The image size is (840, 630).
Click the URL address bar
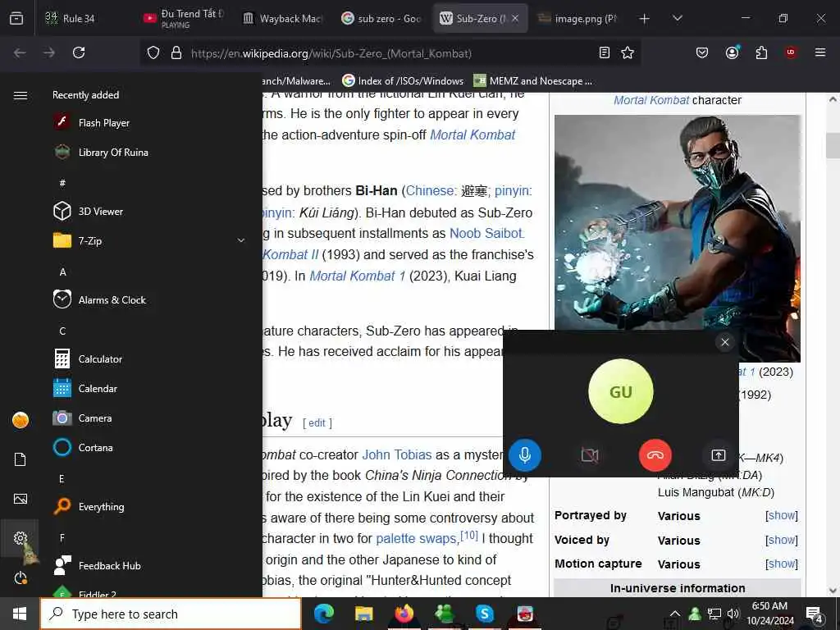390,53
